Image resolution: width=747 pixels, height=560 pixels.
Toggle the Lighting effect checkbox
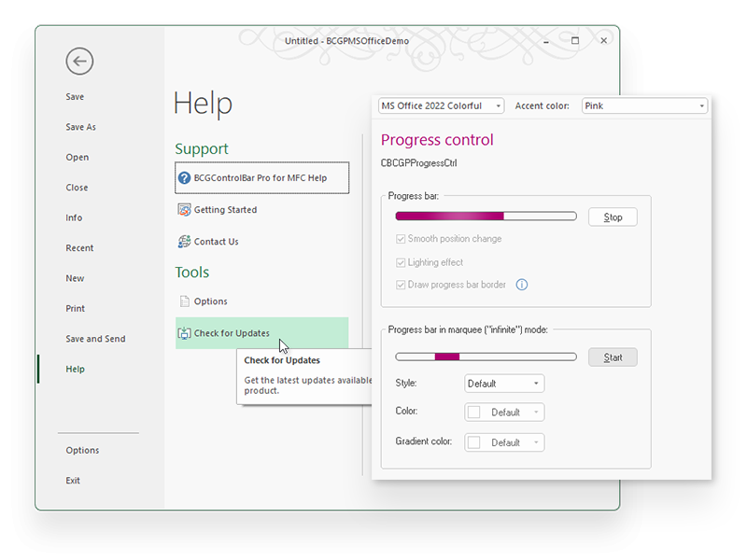pos(402,262)
